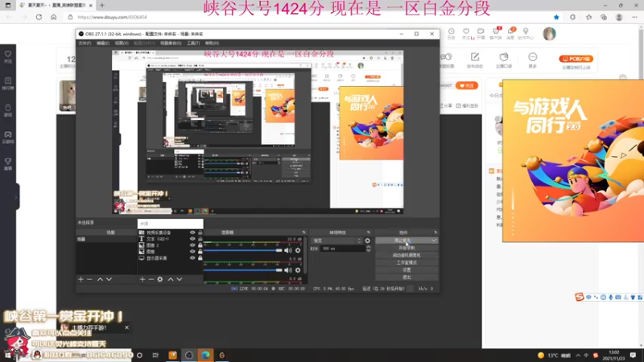Pop out the controls dock
The width and height of the screenshot is (644, 362).
coord(436,232)
